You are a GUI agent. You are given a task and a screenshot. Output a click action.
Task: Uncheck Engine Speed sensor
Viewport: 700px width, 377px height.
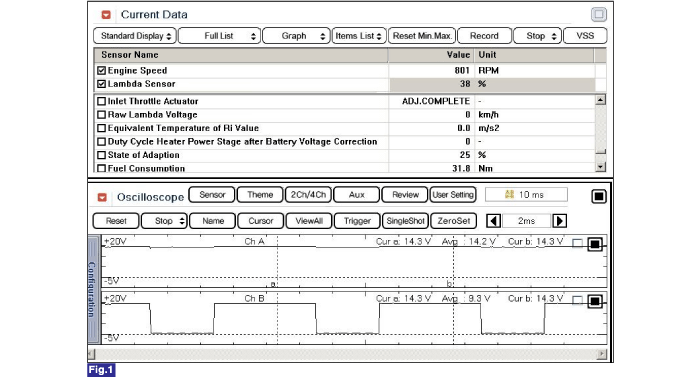101,71
